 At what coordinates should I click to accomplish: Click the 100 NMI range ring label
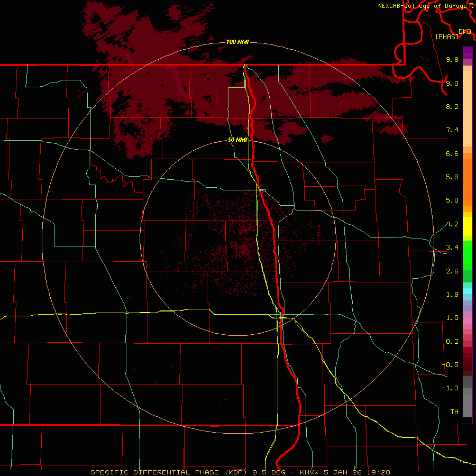pos(237,42)
